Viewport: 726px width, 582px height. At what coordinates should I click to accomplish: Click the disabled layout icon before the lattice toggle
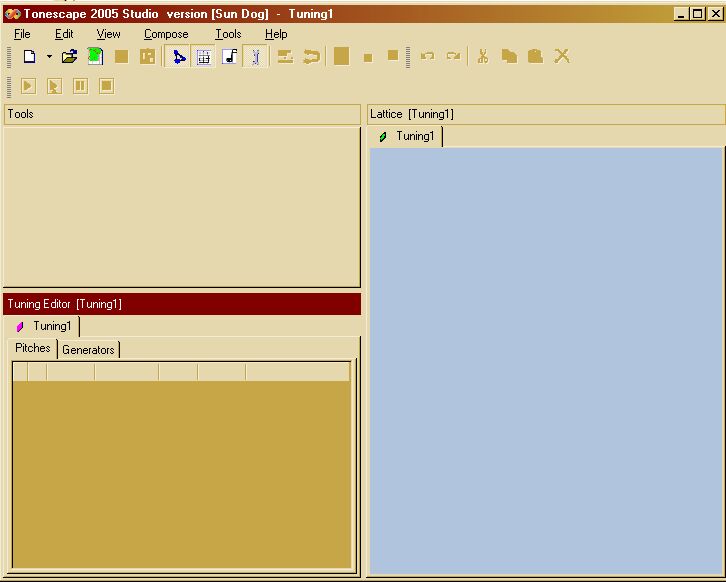148,56
